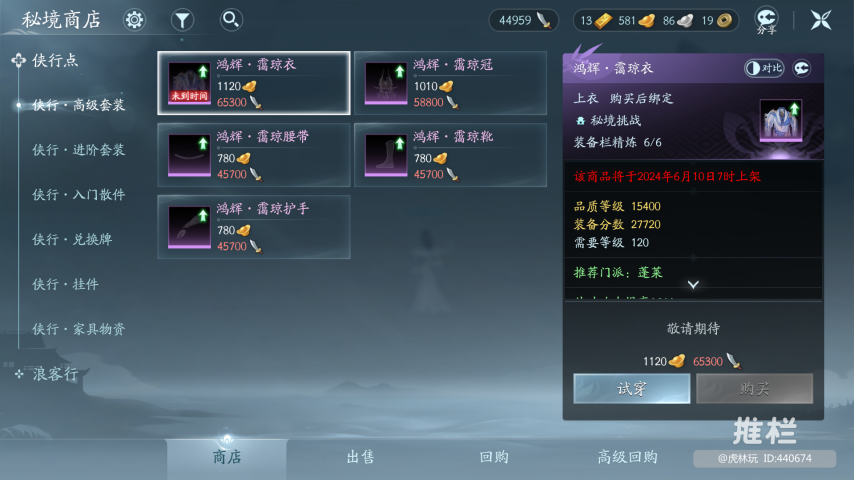Click the sword currency icon beside 44959

[544, 21]
